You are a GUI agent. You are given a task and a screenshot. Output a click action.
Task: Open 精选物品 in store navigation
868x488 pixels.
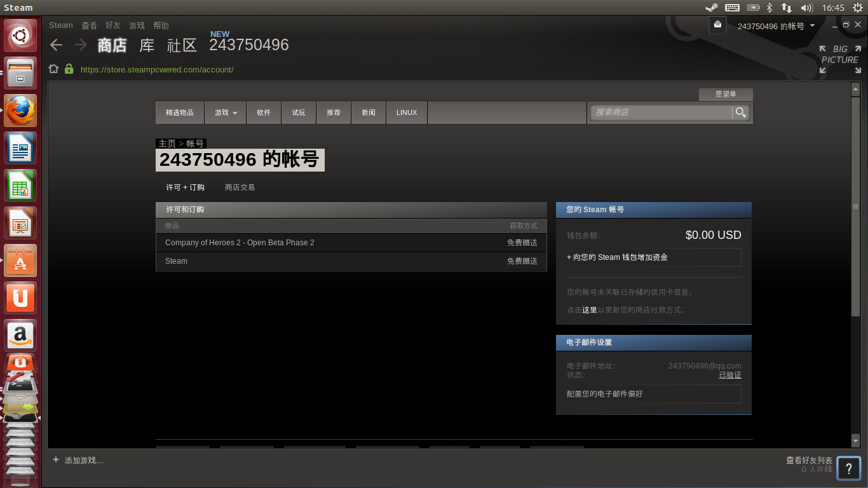180,112
